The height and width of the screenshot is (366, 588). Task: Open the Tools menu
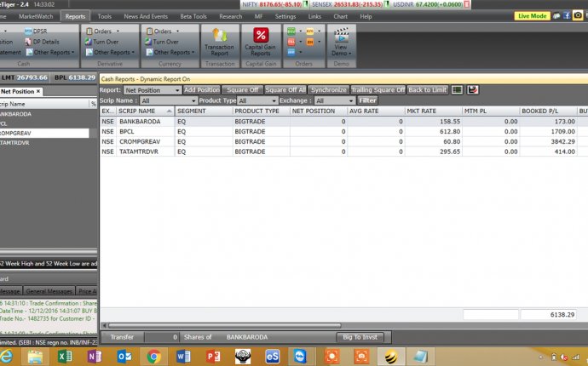(x=104, y=16)
